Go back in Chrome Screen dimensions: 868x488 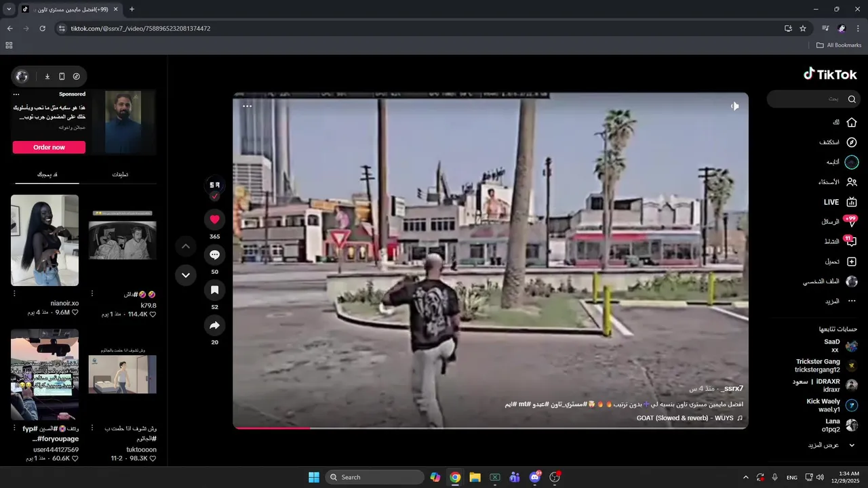click(9, 28)
